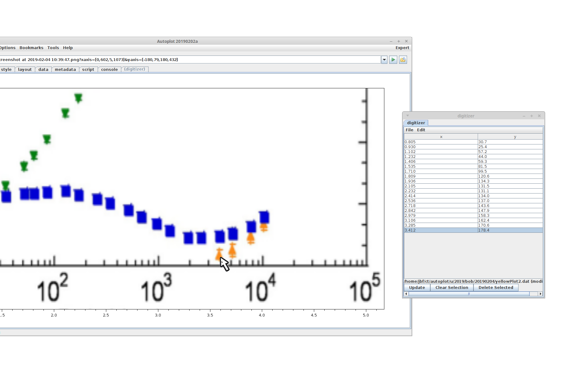Click the Clear Selection button
The height and width of the screenshot is (368, 588).
click(452, 288)
